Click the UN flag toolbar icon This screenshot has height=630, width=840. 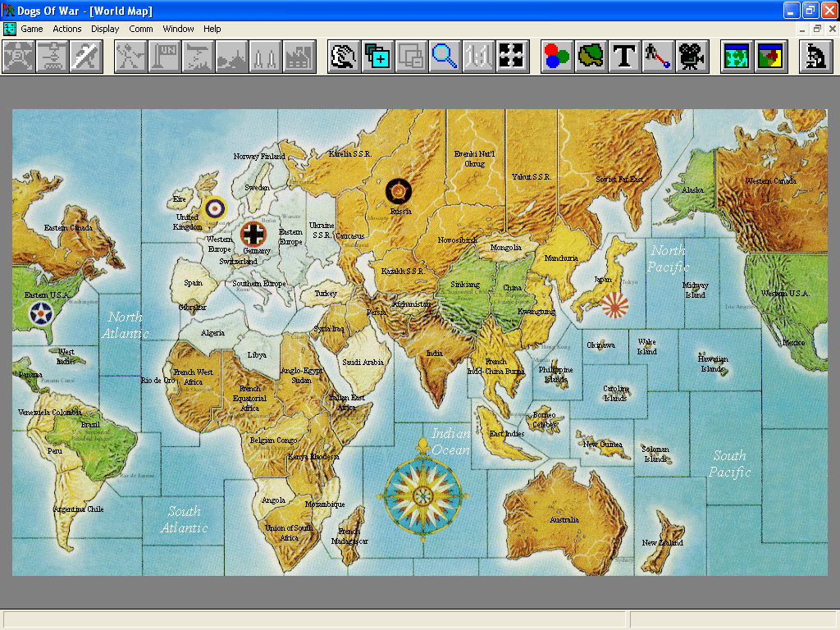coord(164,57)
